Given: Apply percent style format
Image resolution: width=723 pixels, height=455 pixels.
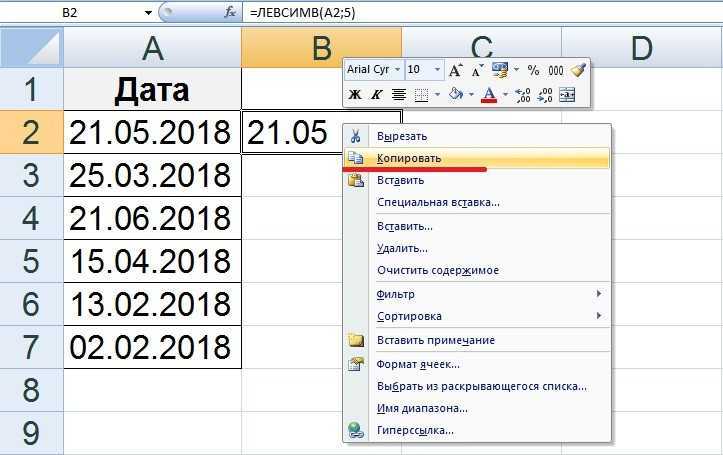Looking at the screenshot, I should tap(533, 70).
